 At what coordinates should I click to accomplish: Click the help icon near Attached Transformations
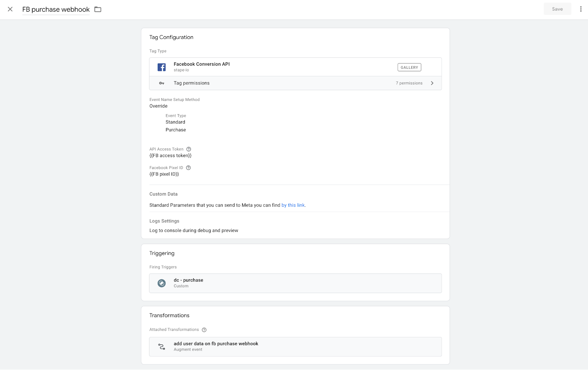tap(204, 330)
